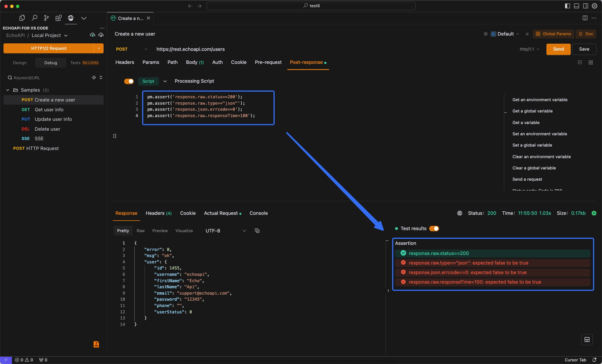The image size is (602, 364).
Task: Toggle the Script enable switch
Action: point(129,81)
